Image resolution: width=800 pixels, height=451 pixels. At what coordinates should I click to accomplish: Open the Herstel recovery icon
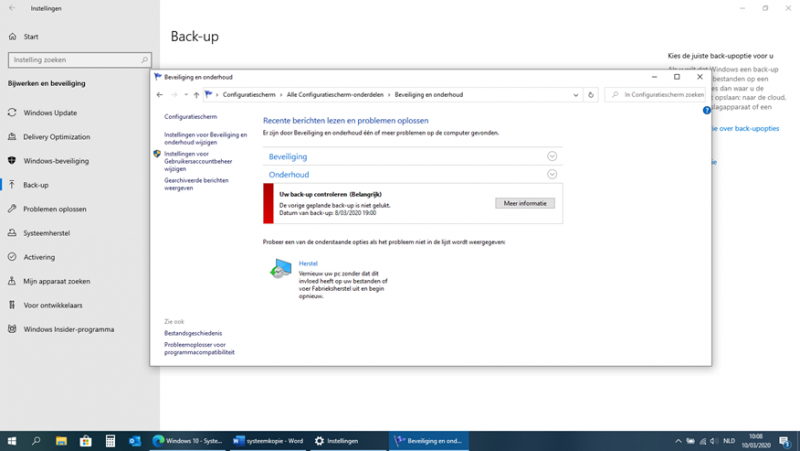[x=281, y=269]
